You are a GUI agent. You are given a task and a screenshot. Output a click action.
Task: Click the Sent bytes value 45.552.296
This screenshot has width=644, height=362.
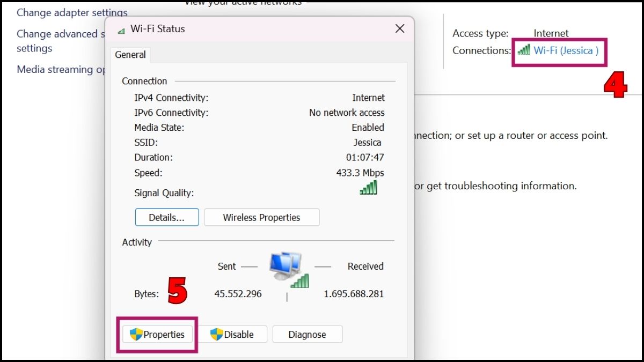tap(238, 294)
